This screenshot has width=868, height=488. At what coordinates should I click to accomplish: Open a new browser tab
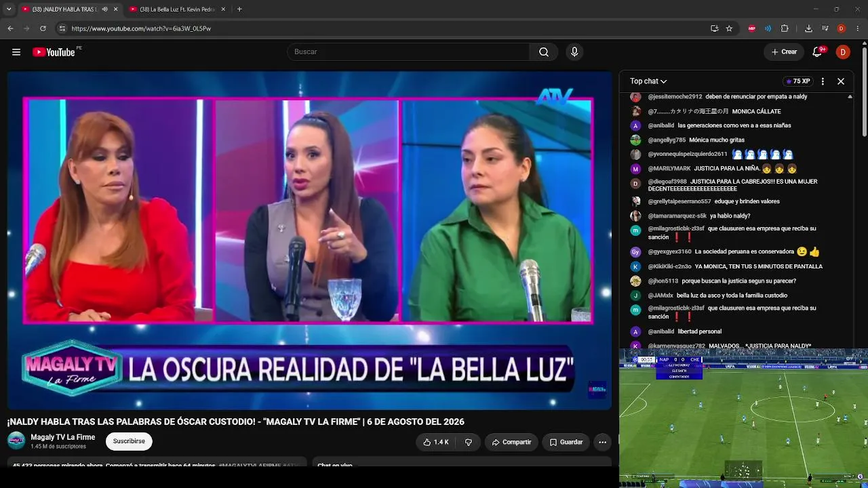[239, 9]
